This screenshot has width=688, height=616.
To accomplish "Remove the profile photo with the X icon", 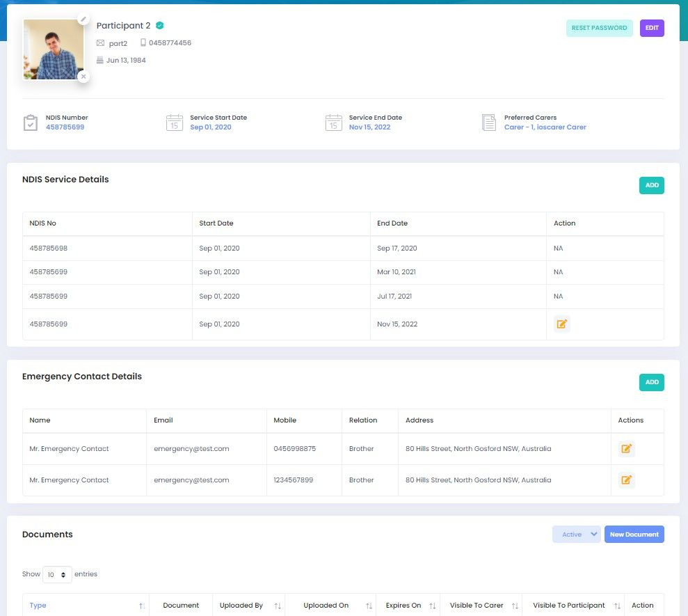I will coord(83,77).
